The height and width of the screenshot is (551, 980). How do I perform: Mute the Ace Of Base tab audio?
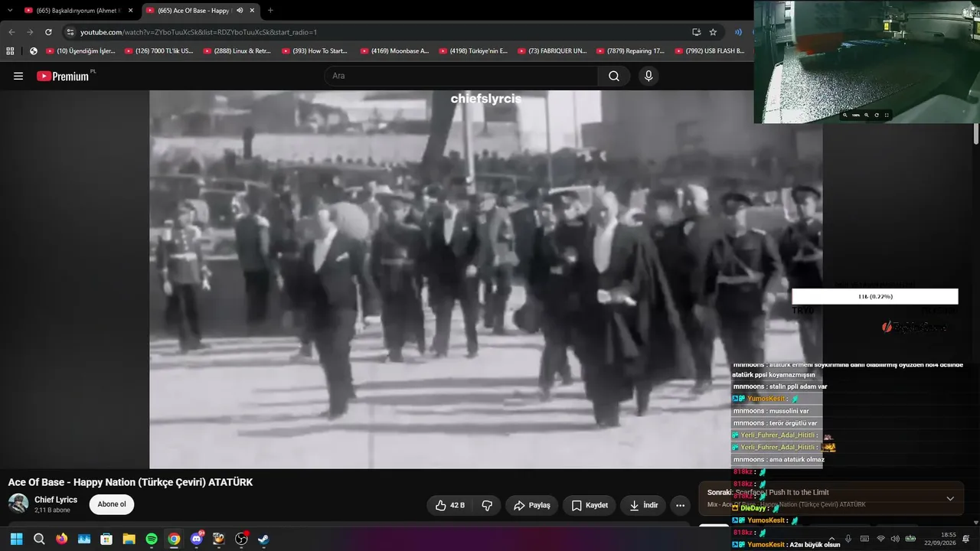pyautogui.click(x=240, y=11)
